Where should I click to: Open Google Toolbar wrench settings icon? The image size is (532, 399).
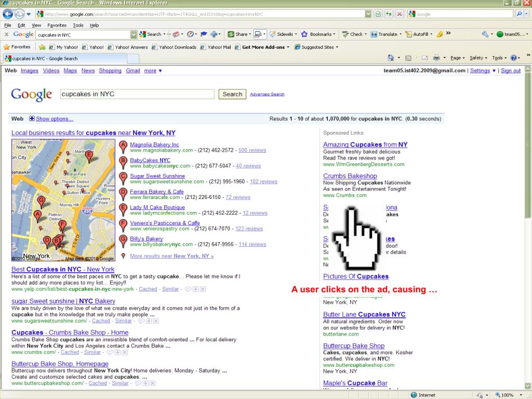(x=485, y=34)
